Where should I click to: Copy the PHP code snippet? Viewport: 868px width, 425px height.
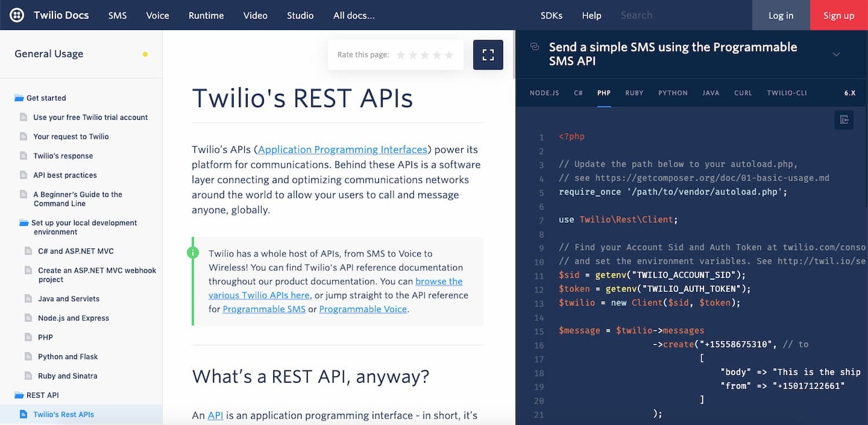tap(844, 120)
